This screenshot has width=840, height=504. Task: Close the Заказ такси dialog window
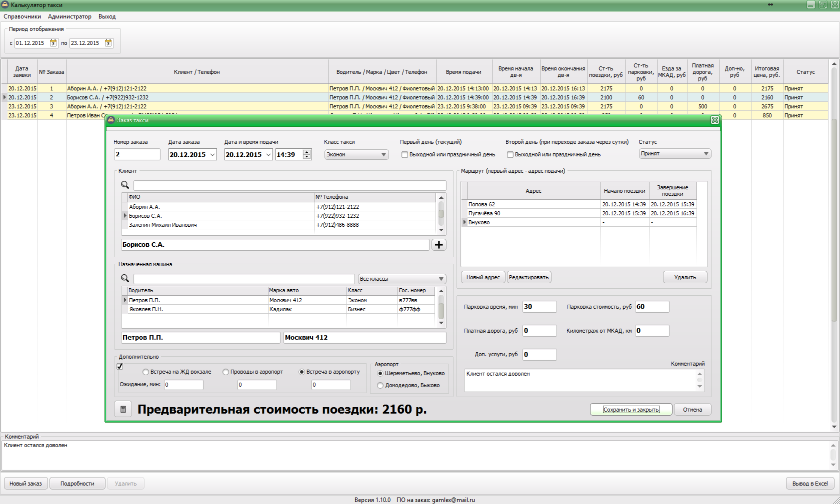714,120
